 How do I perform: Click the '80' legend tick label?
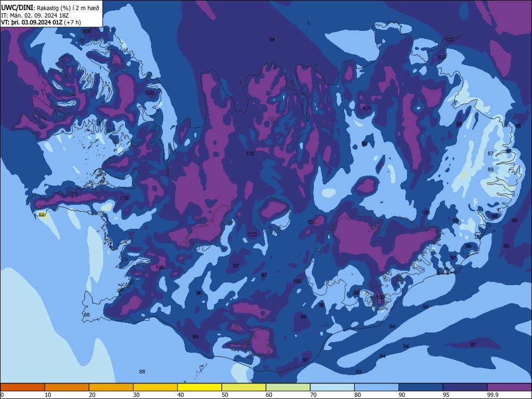358,395
